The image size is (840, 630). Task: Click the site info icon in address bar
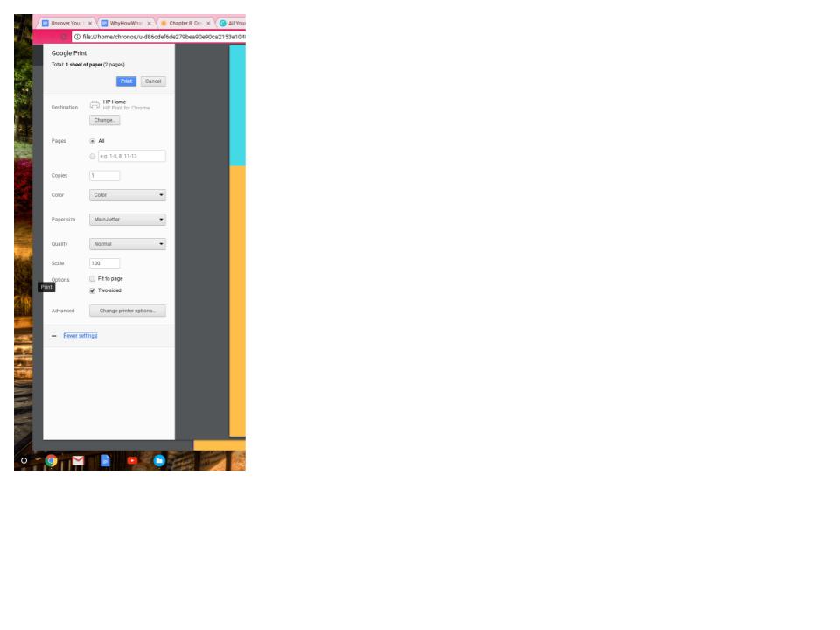coord(77,37)
